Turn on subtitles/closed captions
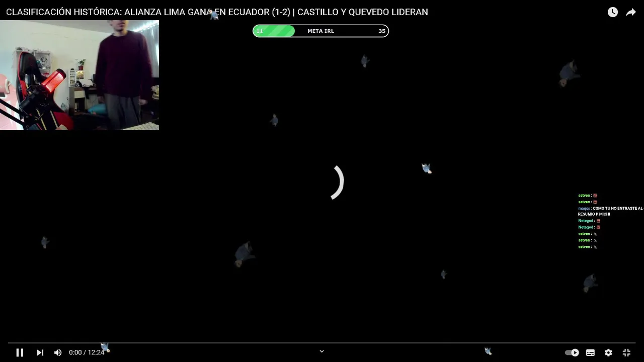The width and height of the screenshot is (644, 362). coord(590,352)
